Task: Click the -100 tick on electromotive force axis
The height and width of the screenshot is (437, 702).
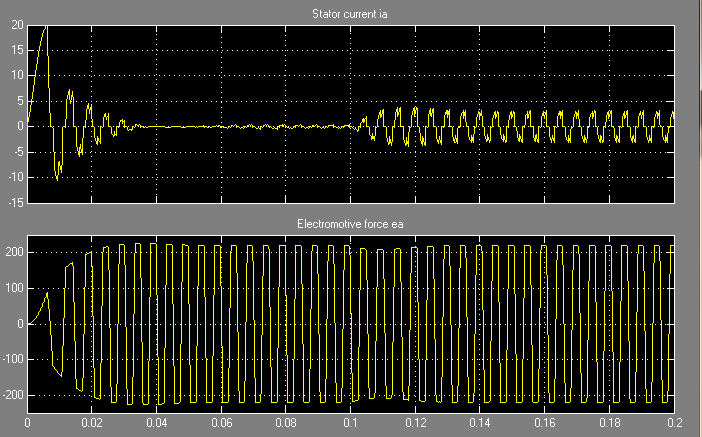Action: click(13, 360)
